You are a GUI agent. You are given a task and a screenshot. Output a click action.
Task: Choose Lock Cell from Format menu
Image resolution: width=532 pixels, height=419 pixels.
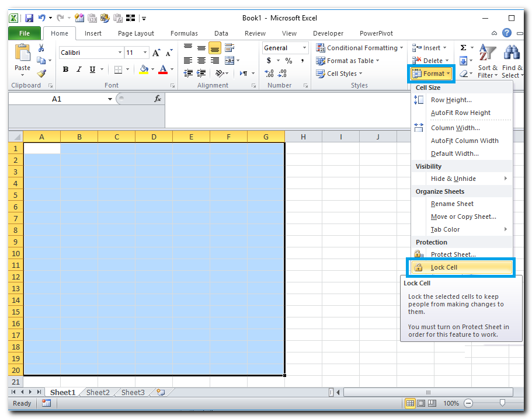tap(444, 267)
